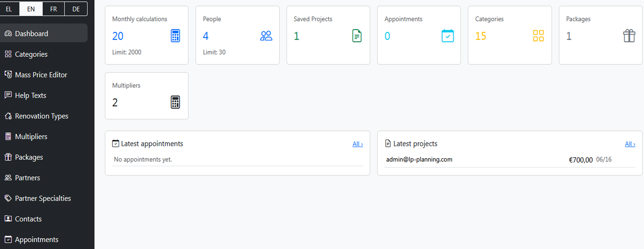This screenshot has height=249, width=644.
Task: Open Packages in the sidebar
Action: tap(44, 157)
